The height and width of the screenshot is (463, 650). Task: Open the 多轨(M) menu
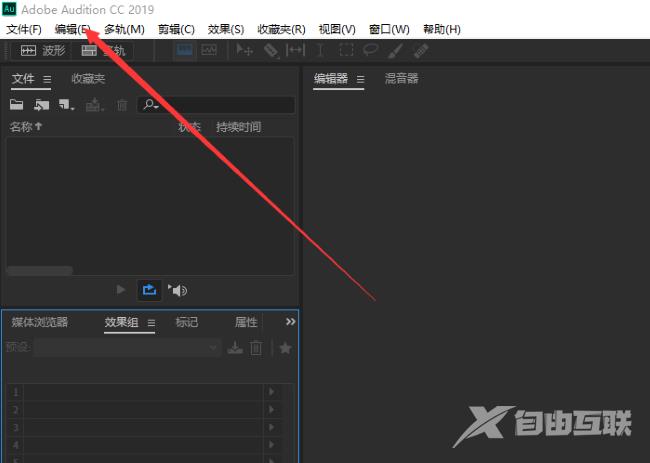pos(124,29)
